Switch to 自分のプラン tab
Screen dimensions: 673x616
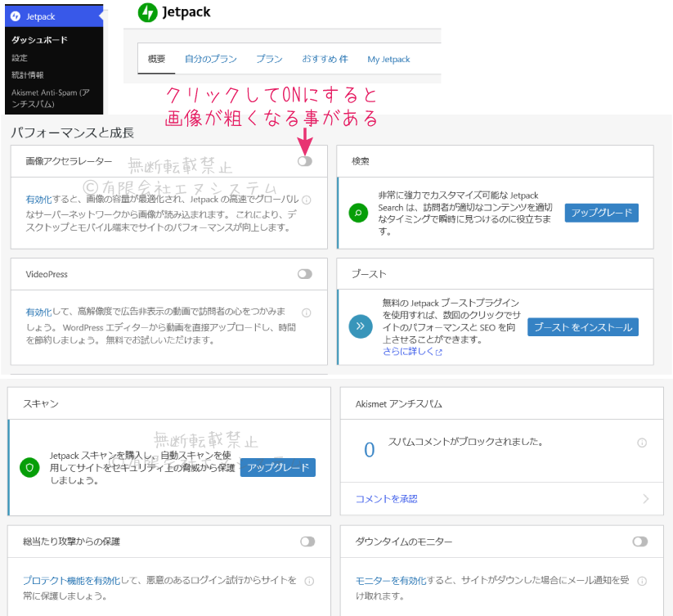(x=211, y=59)
